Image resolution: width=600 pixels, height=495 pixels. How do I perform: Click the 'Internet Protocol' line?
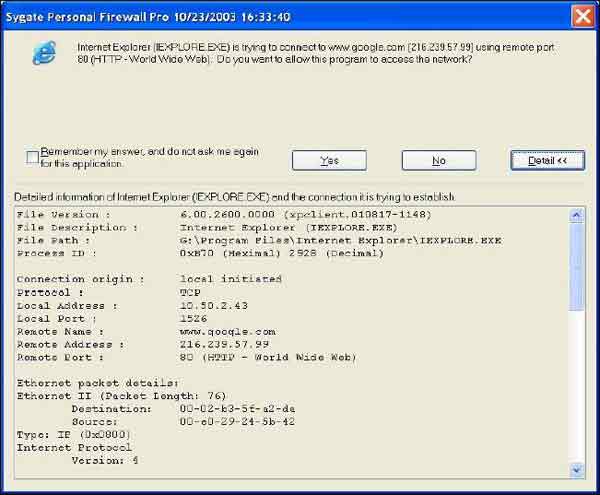74,448
